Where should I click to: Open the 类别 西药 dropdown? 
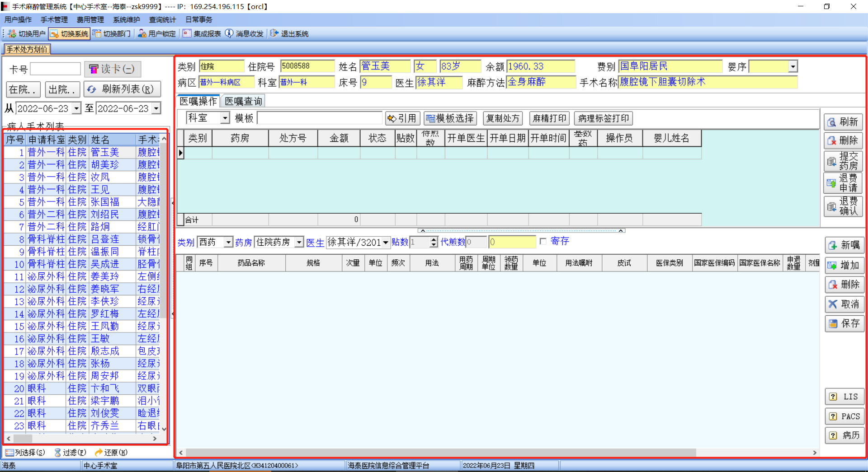point(228,243)
